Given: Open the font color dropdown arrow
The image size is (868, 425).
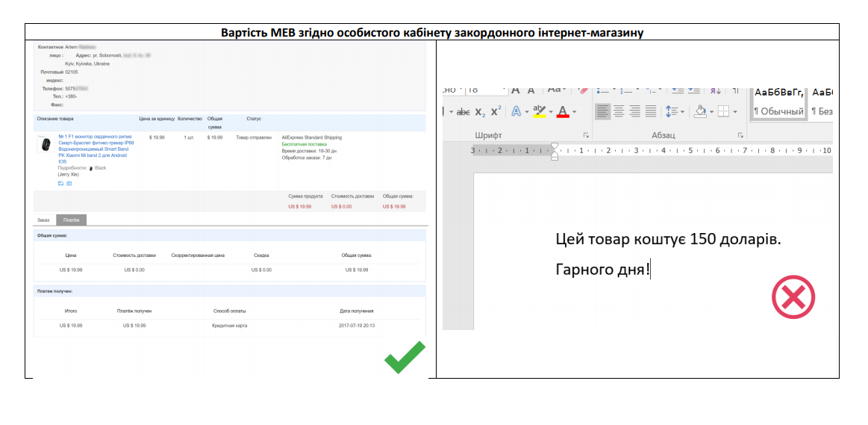Looking at the screenshot, I should click(x=574, y=112).
